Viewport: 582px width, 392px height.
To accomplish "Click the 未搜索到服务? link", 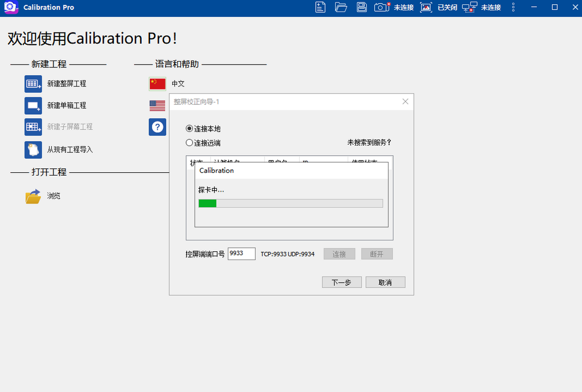I will tap(369, 143).
